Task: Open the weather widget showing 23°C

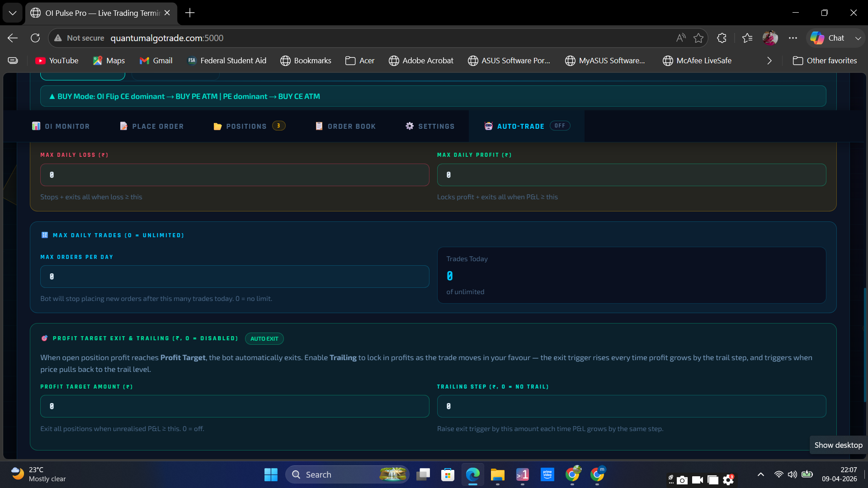Action: tap(39, 474)
